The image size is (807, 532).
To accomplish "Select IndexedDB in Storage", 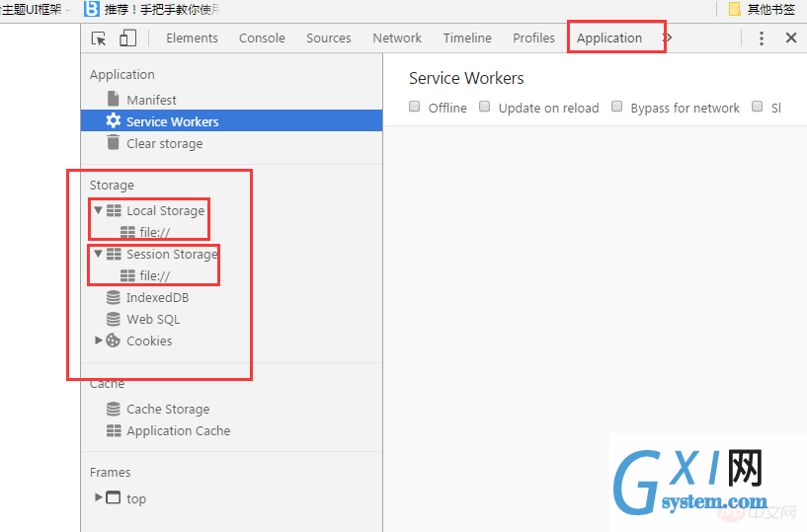I will 157,297.
